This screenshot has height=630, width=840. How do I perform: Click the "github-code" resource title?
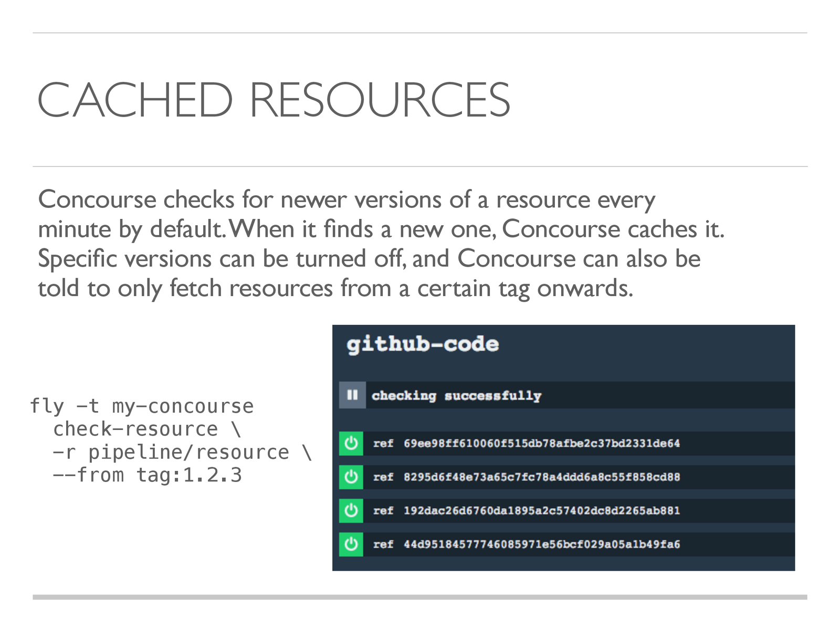[423, 344]
